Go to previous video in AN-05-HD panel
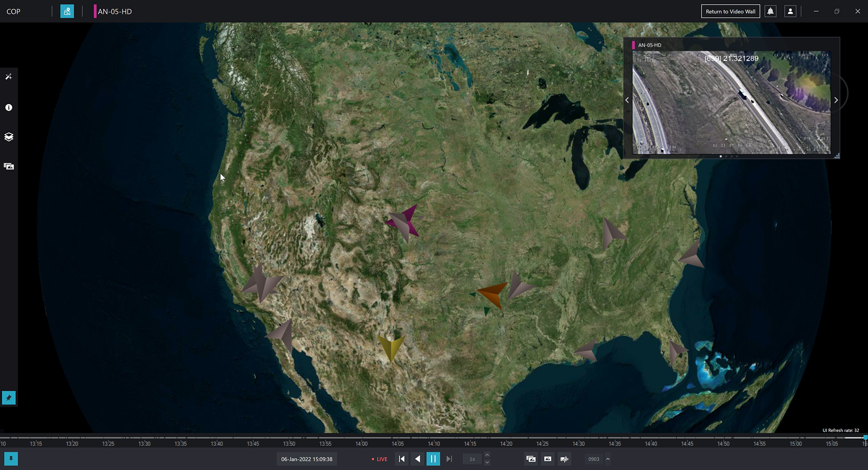This screenshot has width=868, height=470. pyautogui.click(x=627, y=100)
